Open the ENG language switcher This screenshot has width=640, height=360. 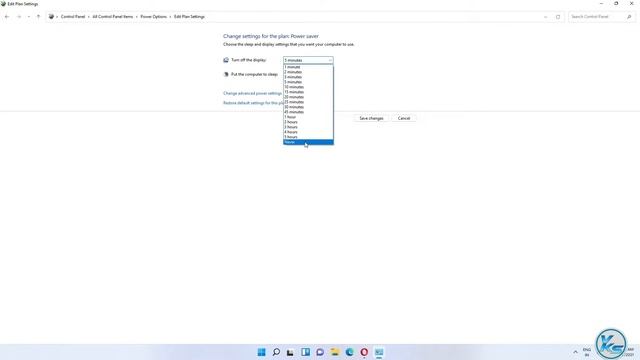click(x=587, y=352)
